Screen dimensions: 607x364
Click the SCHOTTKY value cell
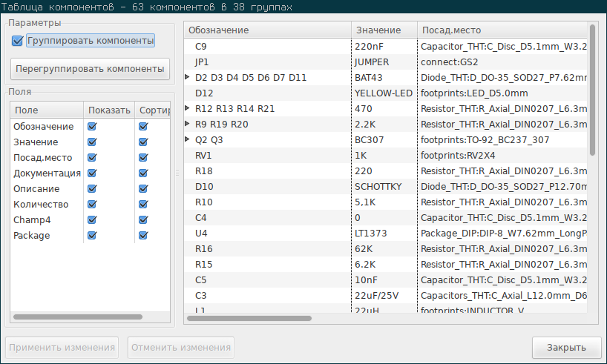click(384, 187)
